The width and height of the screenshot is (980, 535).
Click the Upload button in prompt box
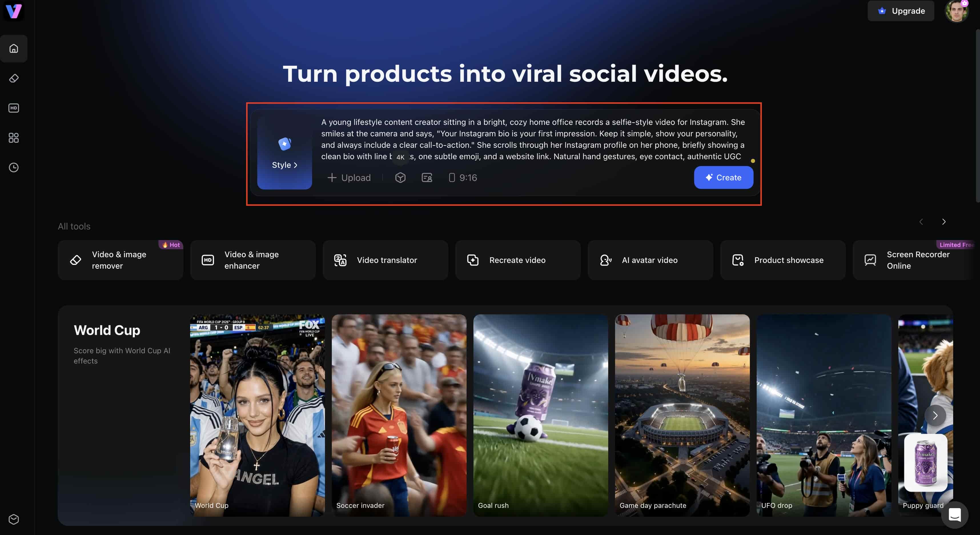coord(349,177)
